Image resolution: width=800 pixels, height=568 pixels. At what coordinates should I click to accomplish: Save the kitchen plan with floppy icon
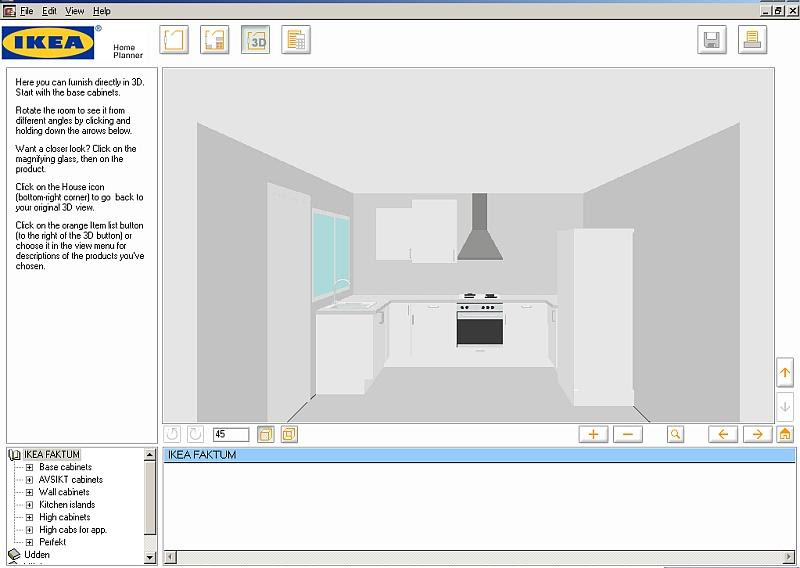coord(712,40)
